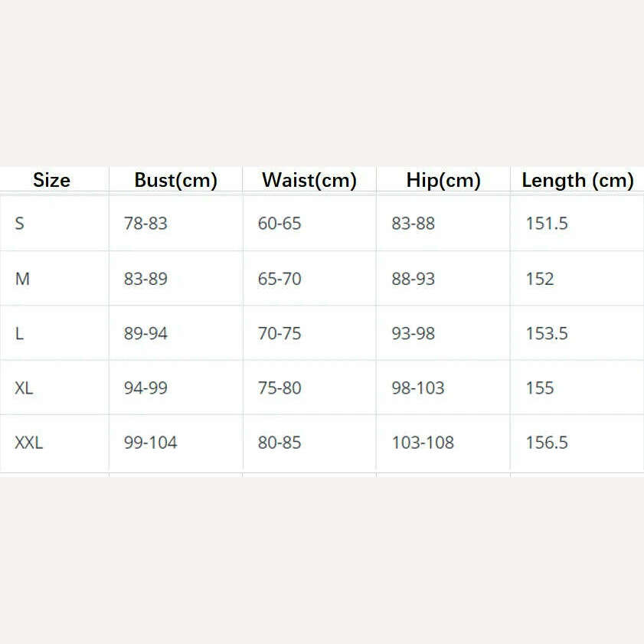644x644 pixels.
Task: Click length value 155
Action: (539, 387)
